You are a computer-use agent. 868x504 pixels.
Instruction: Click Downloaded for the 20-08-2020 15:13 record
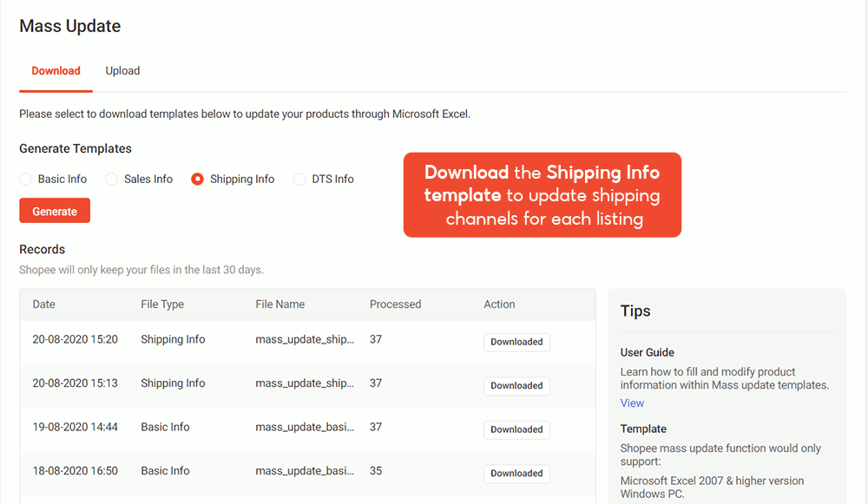pos(516,386)
